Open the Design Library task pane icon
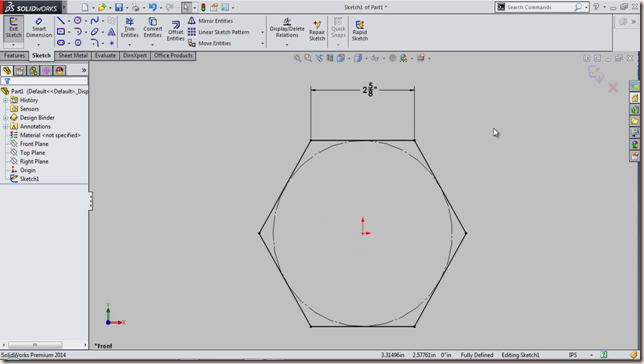 coord(635,109)
